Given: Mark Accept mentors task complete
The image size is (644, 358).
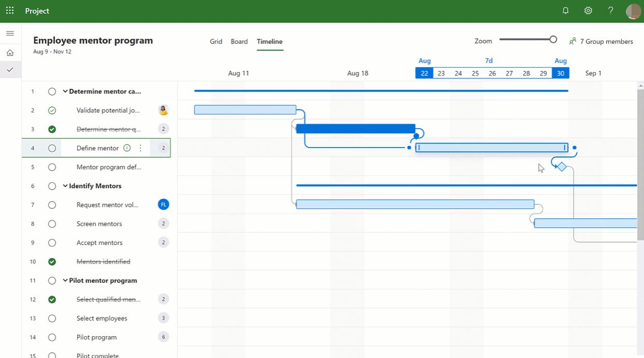Looking at the screenshot, I should click(52, 243).
